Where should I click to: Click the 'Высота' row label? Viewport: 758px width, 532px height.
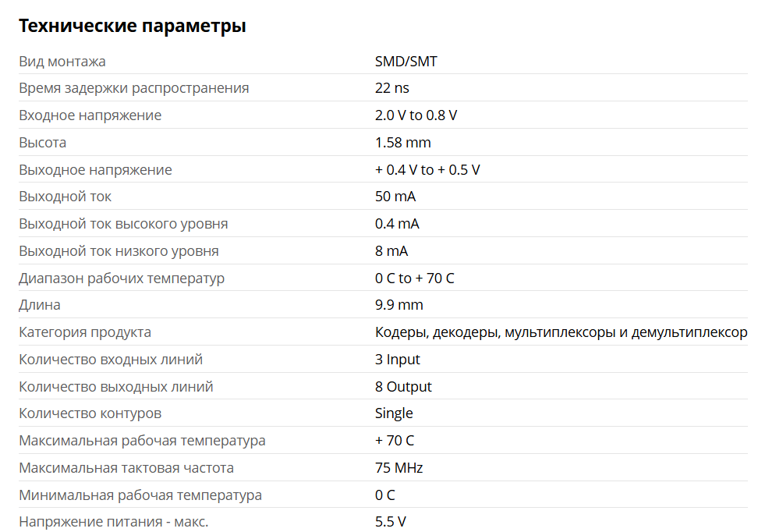42,143
